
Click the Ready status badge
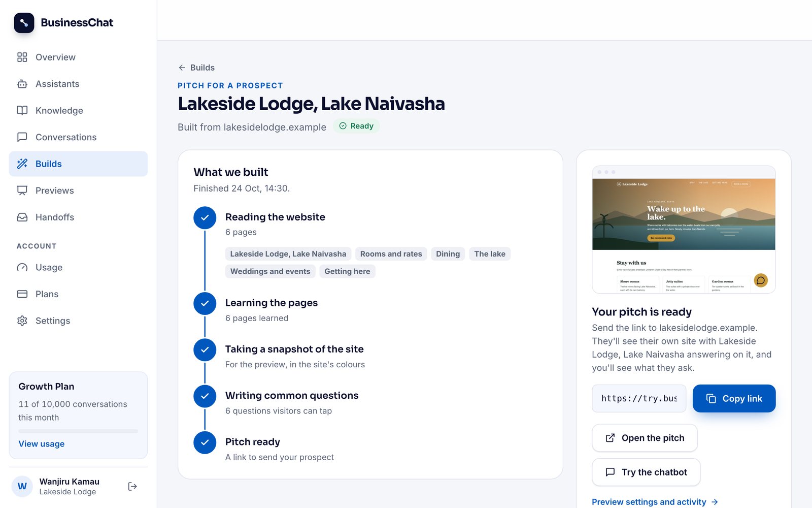pyautogui.click(x=356, y=126)
